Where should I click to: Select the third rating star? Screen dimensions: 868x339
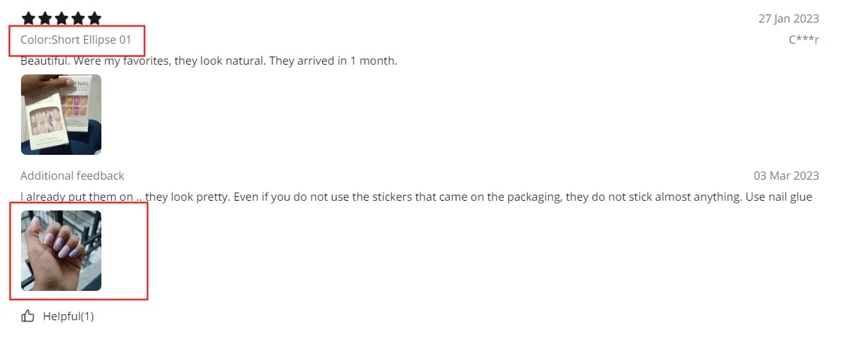point(62,18)
